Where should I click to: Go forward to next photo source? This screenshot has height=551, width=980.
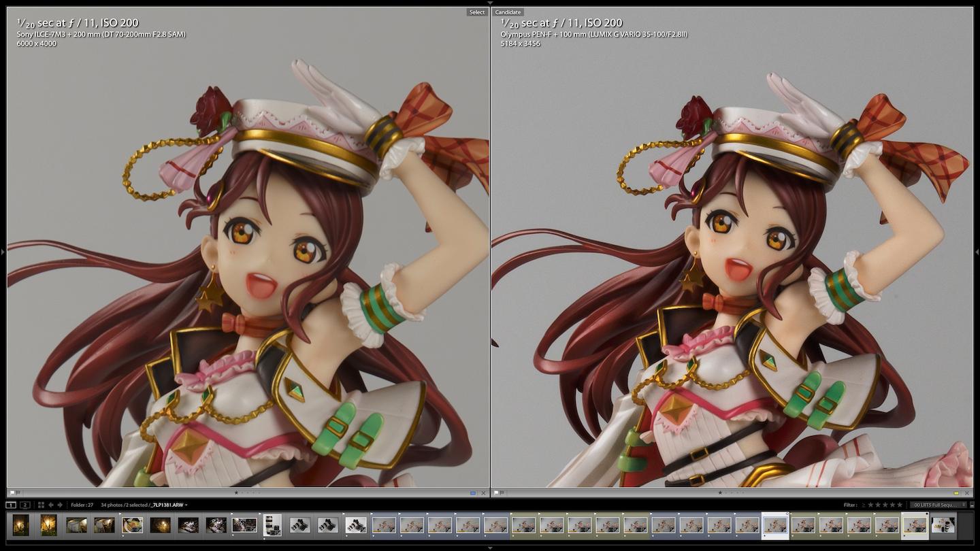pos(60,505)
